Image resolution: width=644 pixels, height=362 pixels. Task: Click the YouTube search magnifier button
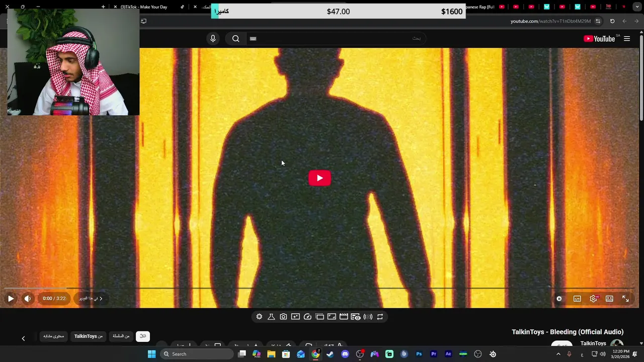click(235, 39)
